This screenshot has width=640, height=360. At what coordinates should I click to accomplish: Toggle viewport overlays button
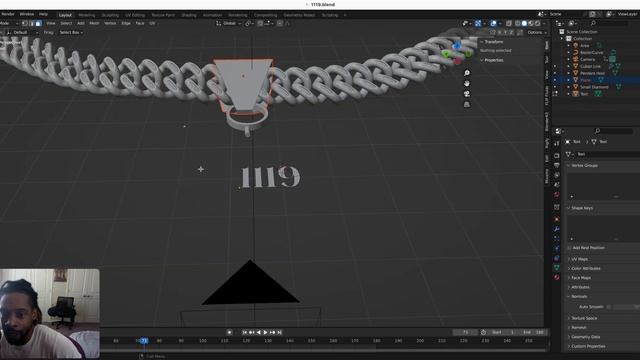[x=493, y=23]
